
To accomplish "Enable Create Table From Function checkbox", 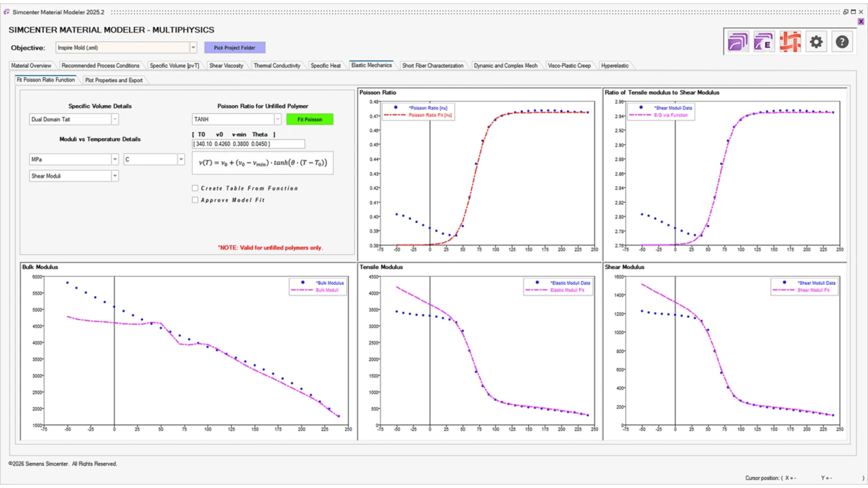I will point(195,188).
